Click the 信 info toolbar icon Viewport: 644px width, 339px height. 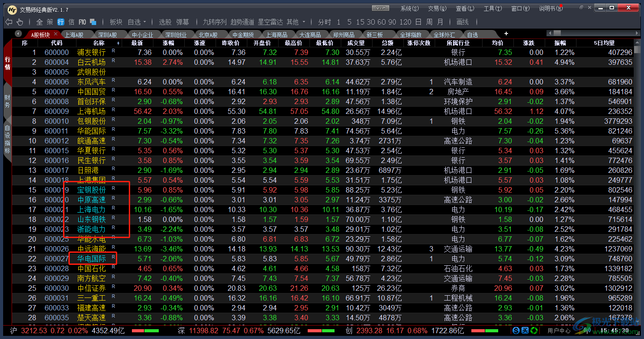tap(71, 22)
